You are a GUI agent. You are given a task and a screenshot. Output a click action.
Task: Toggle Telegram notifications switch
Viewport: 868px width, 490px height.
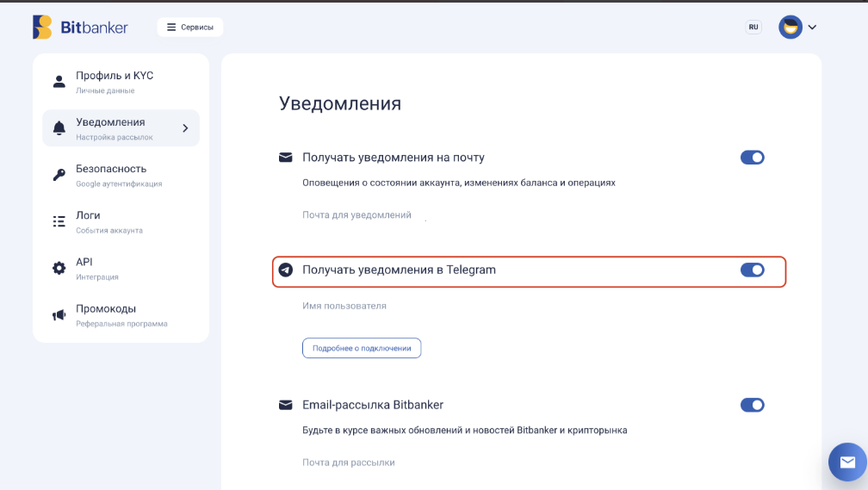pyautogui.click(x=753, y=270)
